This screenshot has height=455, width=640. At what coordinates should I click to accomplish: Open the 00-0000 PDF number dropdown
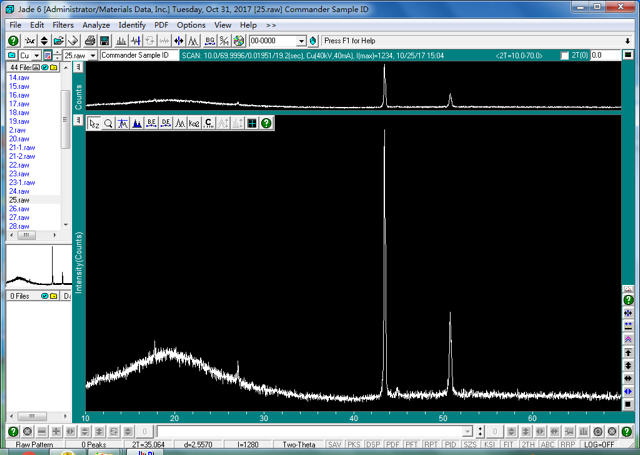pos(300,41)
